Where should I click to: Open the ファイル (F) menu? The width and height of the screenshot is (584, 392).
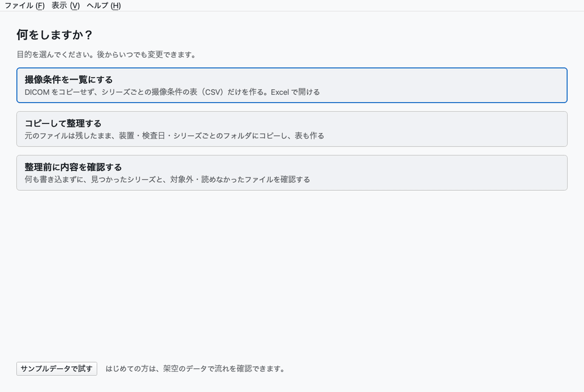pyautogui.click(x=24, y=5)
